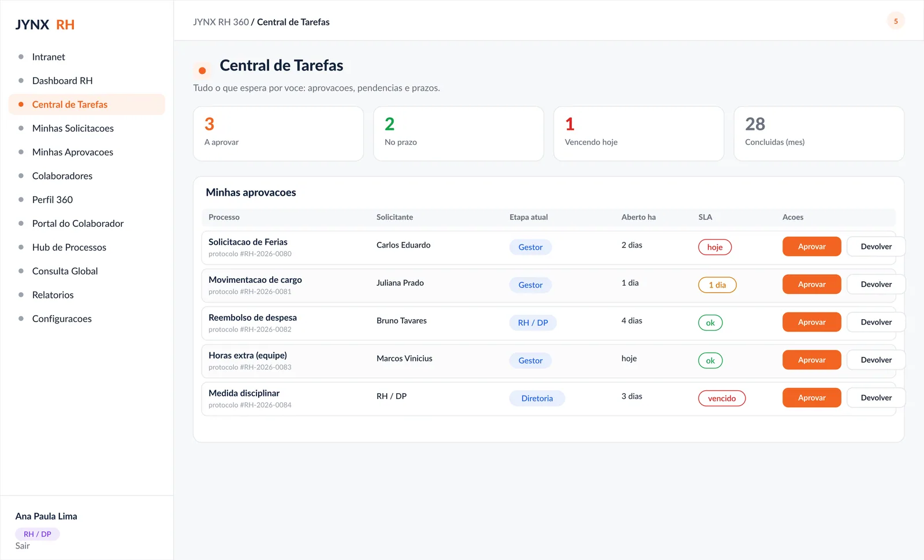The width and height of the screenshot is (924, 560).
Task: Click the Sair logout link
Action: coord(23,546)
